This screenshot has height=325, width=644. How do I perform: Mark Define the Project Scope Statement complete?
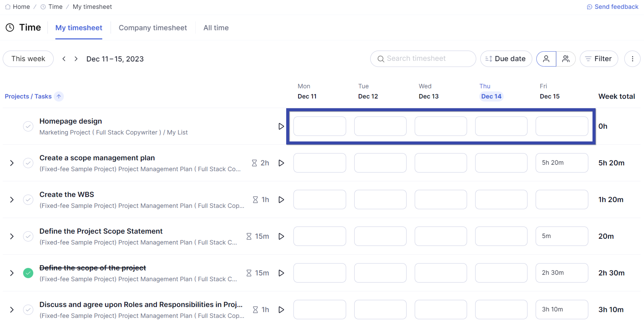[x=28, y=236]
